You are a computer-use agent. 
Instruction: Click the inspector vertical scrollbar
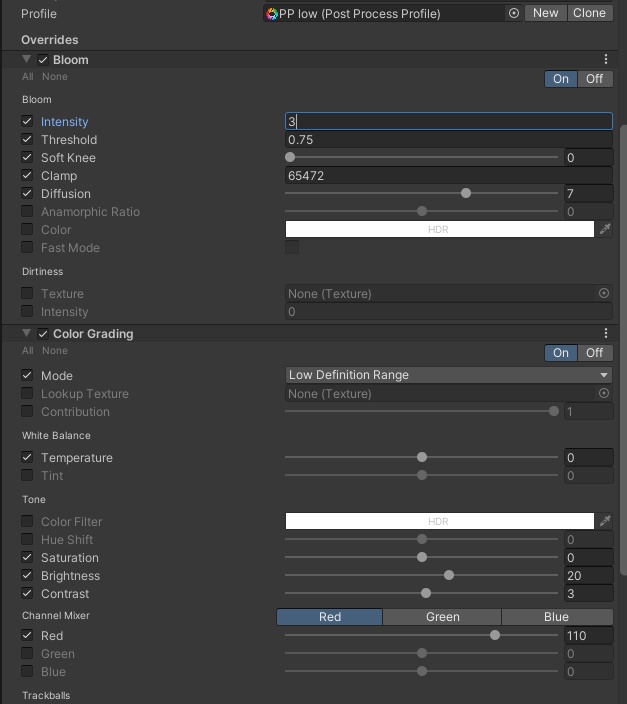point(623,350)
